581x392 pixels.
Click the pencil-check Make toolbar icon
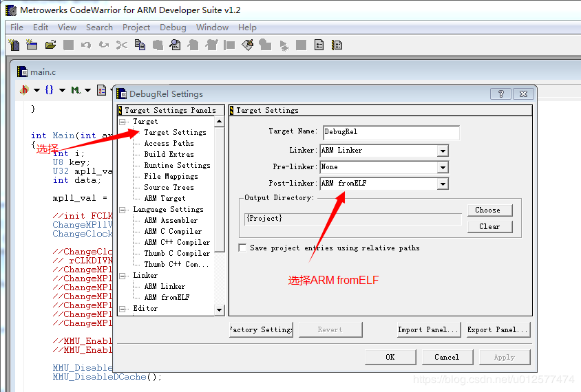[248, 45]
